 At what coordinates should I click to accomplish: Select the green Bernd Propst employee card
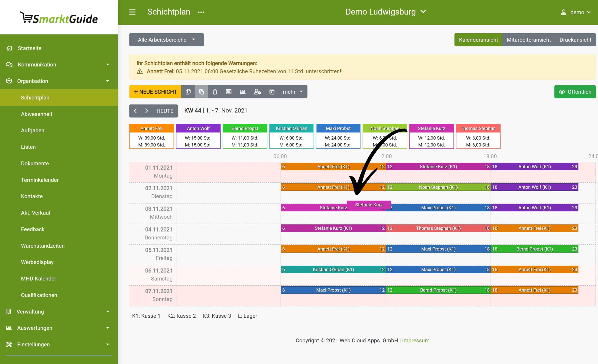coord(245,136)
